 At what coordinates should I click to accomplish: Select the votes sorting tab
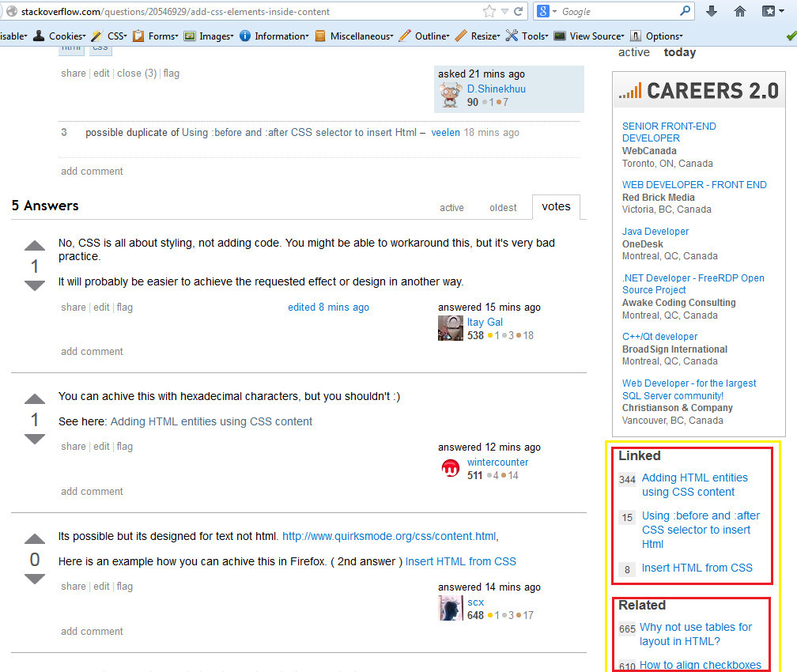click(x=556, y=206)
